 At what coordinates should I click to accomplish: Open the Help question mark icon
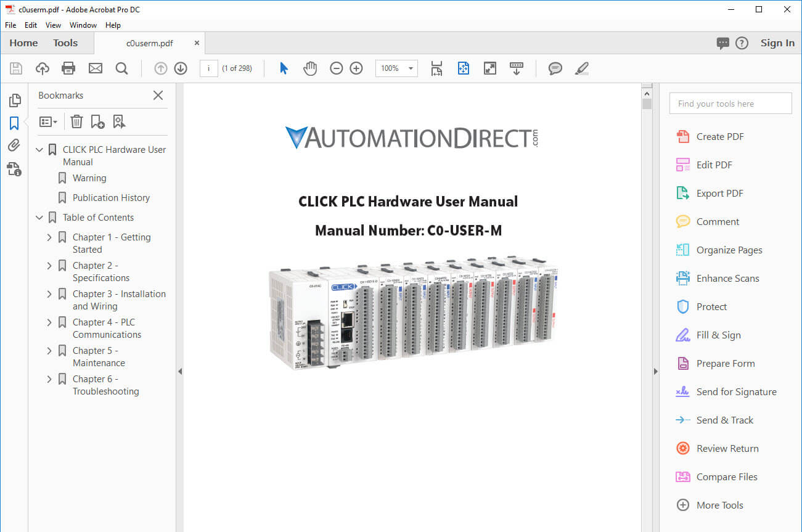[742, 43]
